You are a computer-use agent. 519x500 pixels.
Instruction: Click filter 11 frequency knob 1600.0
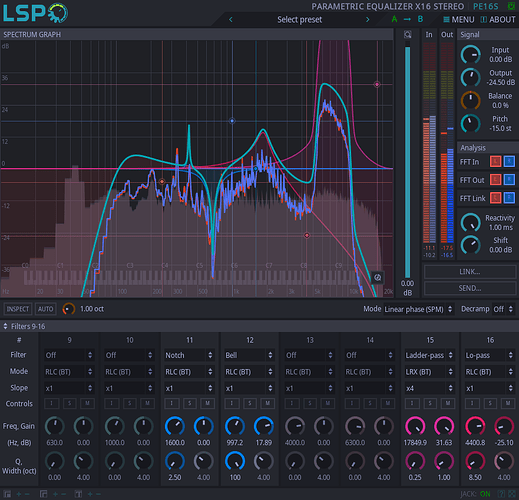(175, 426)
